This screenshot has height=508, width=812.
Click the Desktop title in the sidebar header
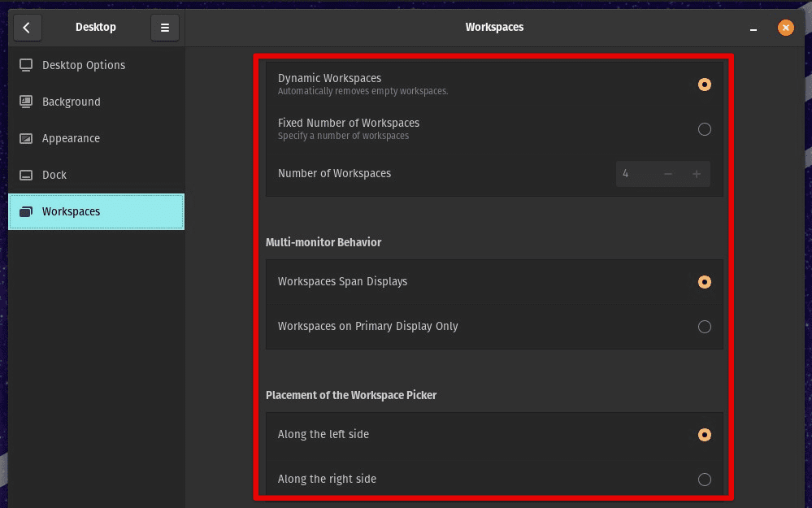click(x=96, y=27)
